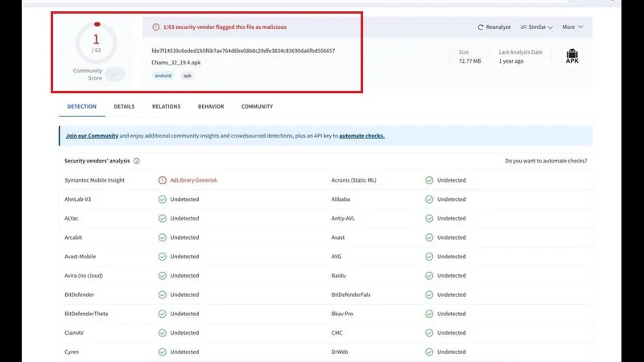Open the More dropdown menu
The image size is (644, 362).
tap(572, 27)
